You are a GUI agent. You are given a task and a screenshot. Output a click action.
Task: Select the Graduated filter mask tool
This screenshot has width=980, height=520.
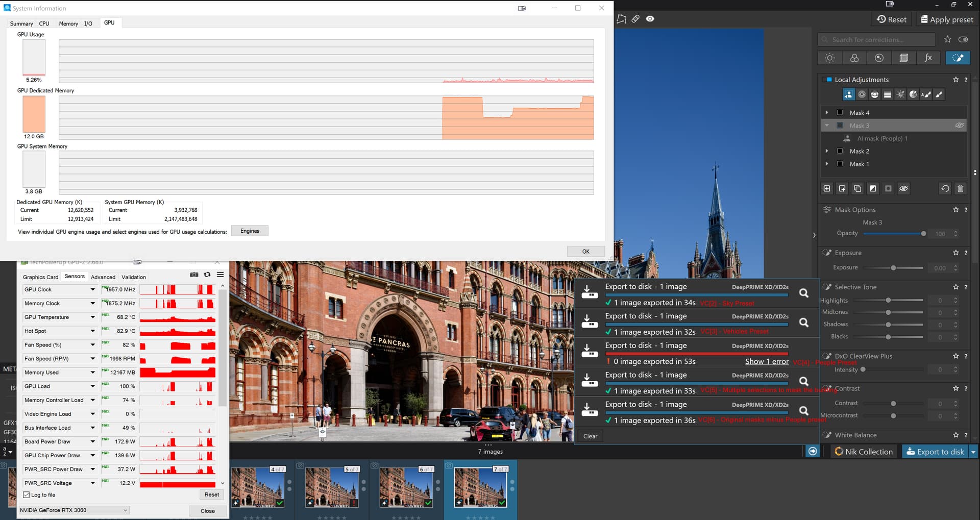888,94
